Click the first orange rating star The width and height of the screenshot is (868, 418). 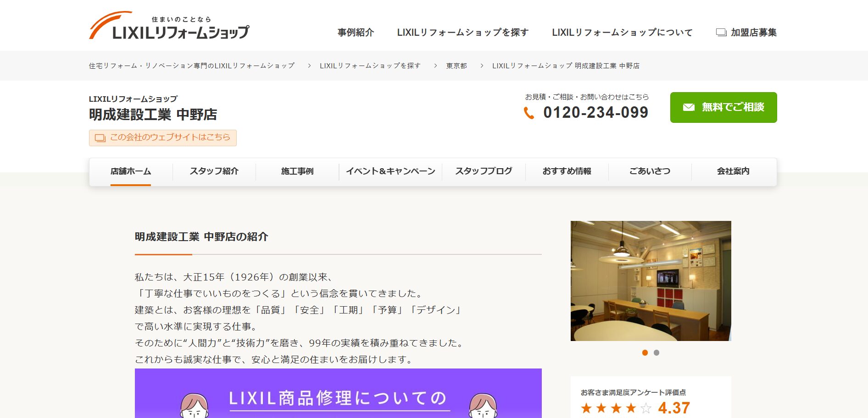(586, 408)
